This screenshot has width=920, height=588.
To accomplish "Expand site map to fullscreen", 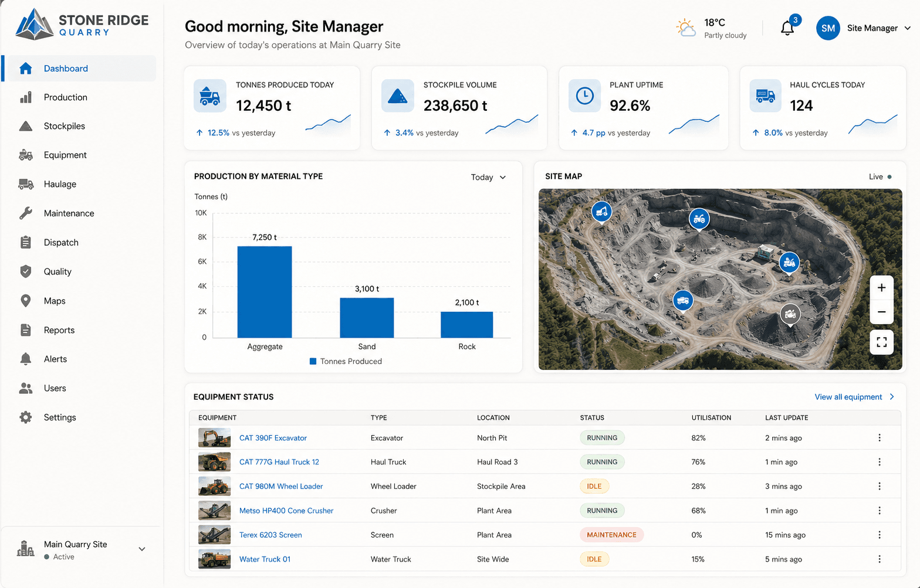I will tap(881, 342).
